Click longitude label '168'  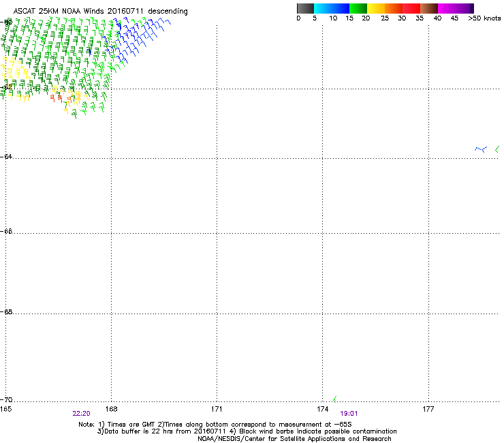(111, 409)
